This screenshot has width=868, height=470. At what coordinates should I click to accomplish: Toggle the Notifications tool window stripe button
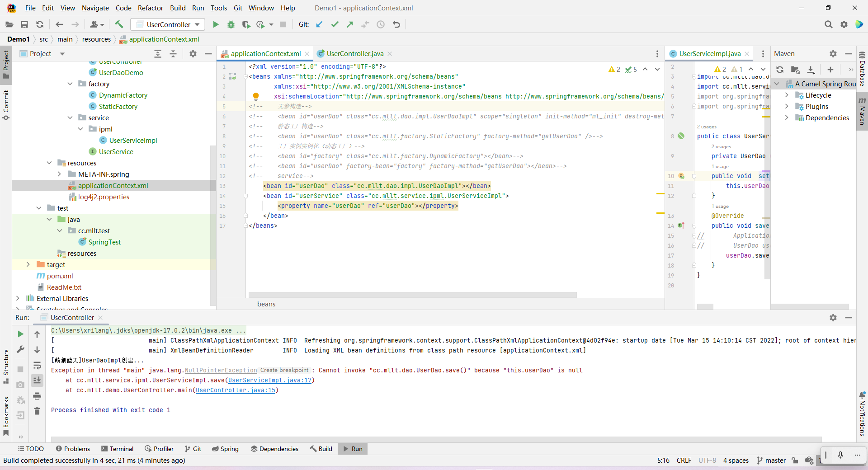pyautogui.click(x=862, y=414)
